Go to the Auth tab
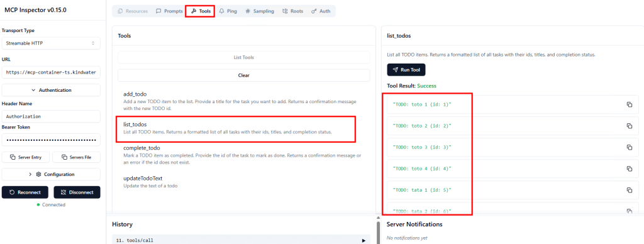Screen dimensions: 644x244 pyautogui.click(x=321, y=11)
